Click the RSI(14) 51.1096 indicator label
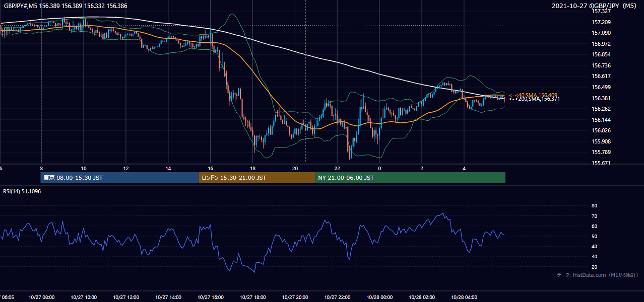The height and width of the screenshot is (302, 644). point(23,191)
